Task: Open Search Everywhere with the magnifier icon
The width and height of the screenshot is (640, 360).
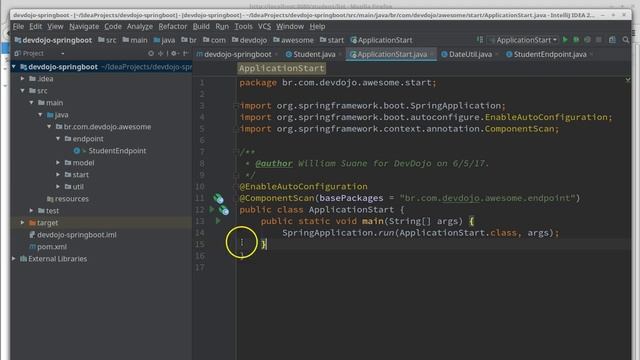Action: (626, 40)
